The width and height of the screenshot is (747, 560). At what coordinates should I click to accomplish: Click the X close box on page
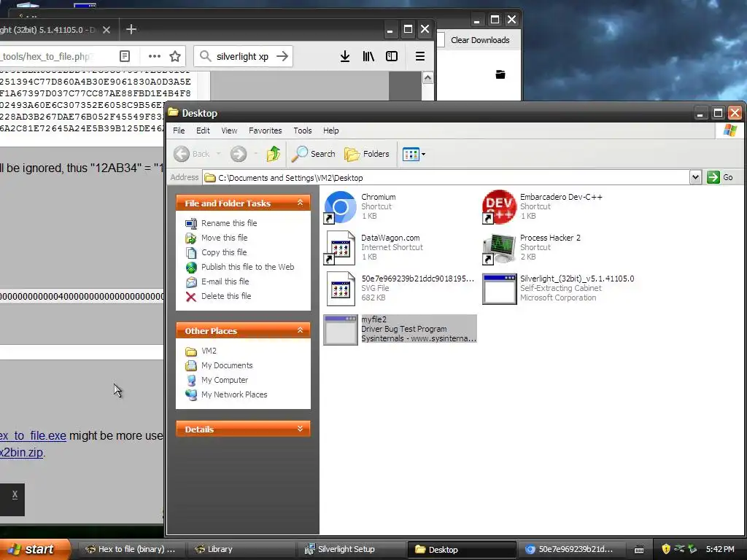point(15,494)
